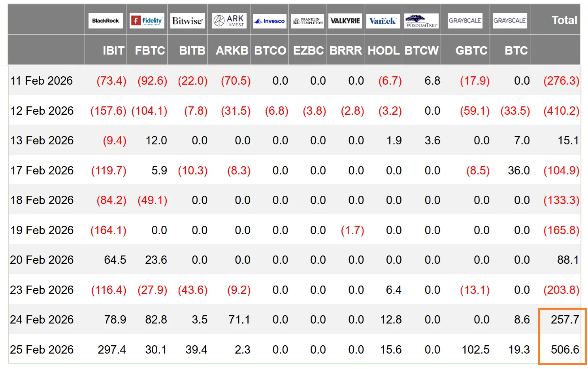Open the Invesco logo
Screen dimensions: 588x369
pos(270,21)
